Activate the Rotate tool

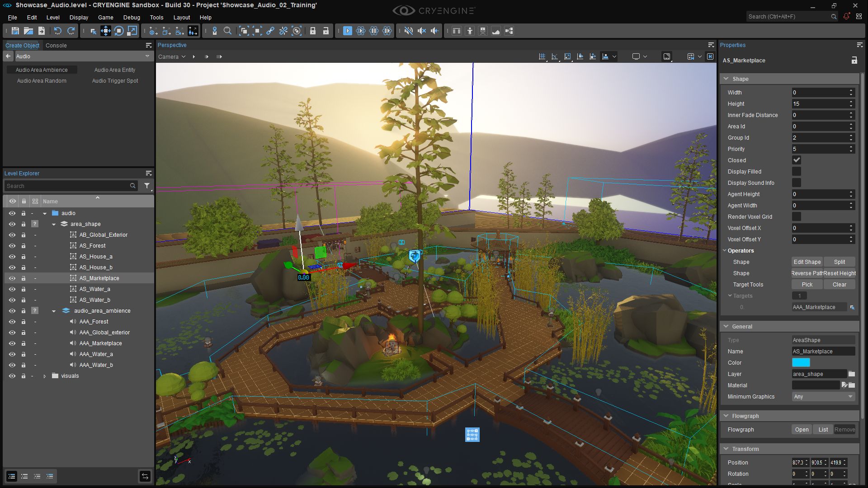click(x=119, y=31)
